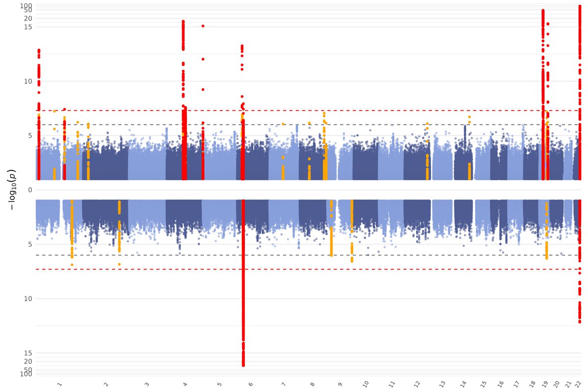Screen dimensions: 588x392
Task: Pick the chromosome 4 x-axis label
Action: click(x=184, y=385)
